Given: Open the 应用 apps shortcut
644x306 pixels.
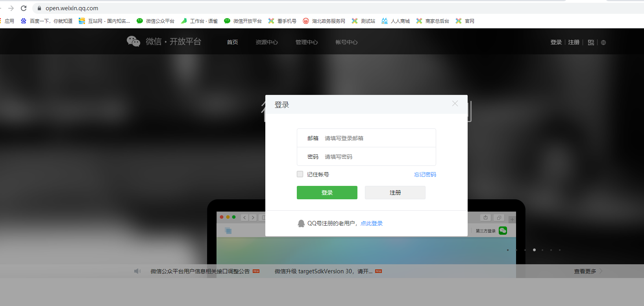Looking at the screenshot, I should (x=7, y=21).
